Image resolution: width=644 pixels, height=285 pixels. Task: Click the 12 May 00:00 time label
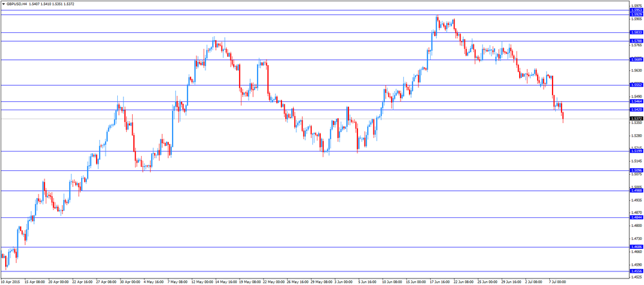203,282
